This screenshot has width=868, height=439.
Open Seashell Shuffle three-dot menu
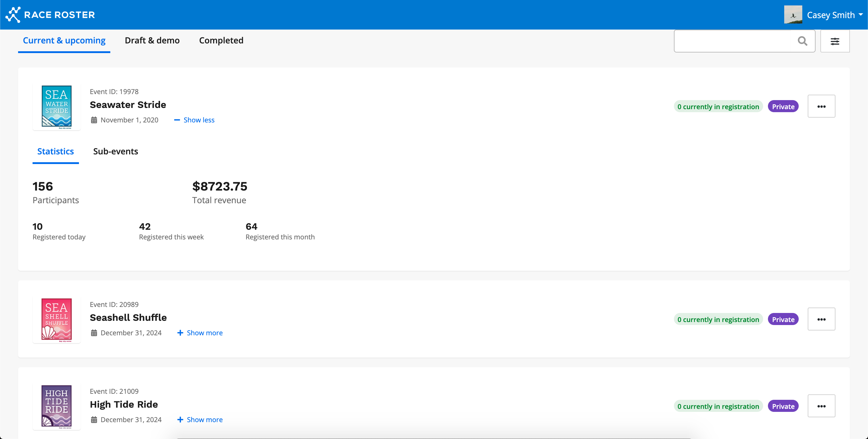(x=821, y=319)
